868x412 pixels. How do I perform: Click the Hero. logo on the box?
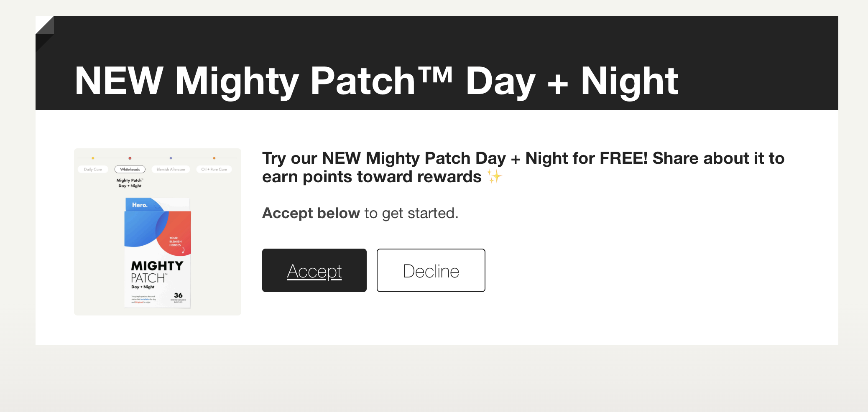click(x=140, y=205)
